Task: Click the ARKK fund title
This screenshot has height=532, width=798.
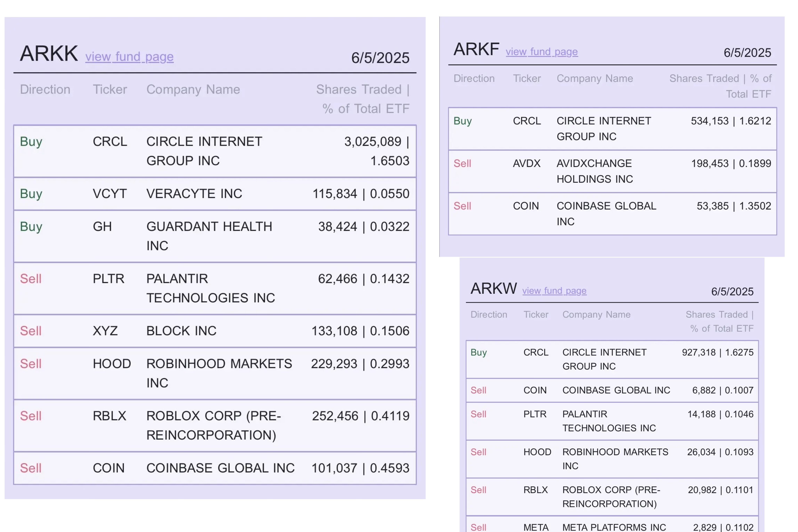Action: coord(49,54)
